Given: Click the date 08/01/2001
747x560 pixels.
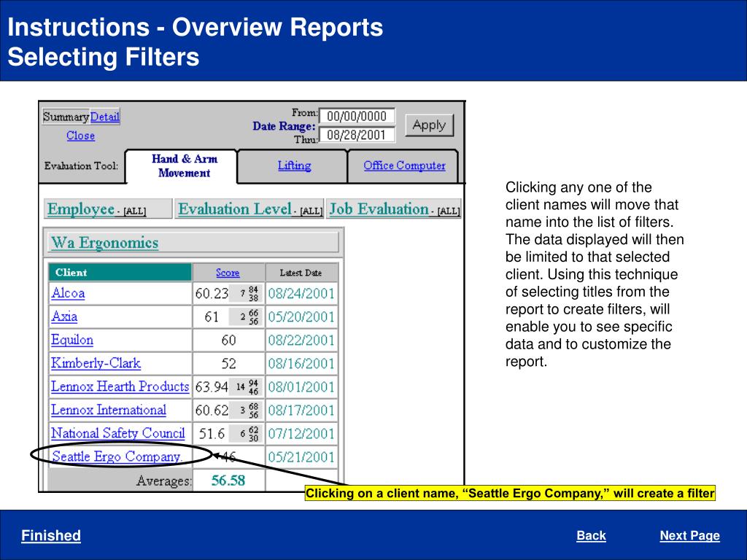Looking at the screenshot, I should tap(301, 386).
